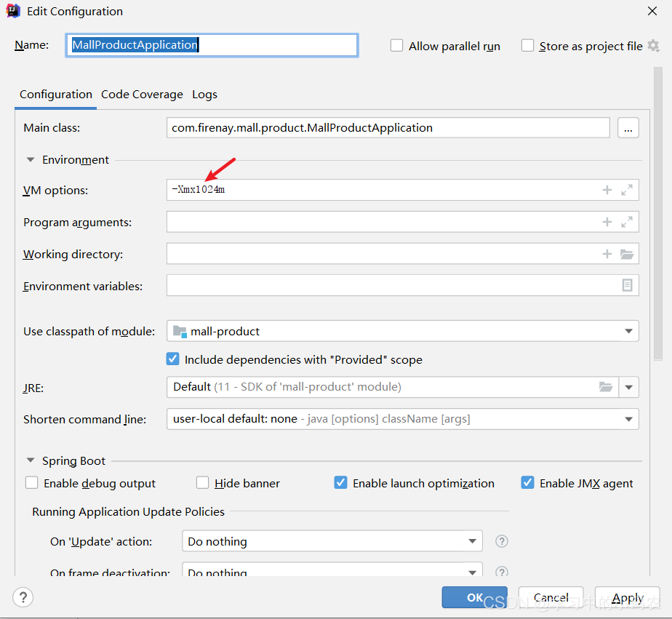Enable debug output checkbox
The height and width of the screenshot is (619, 672).
(x=31, y=483)
